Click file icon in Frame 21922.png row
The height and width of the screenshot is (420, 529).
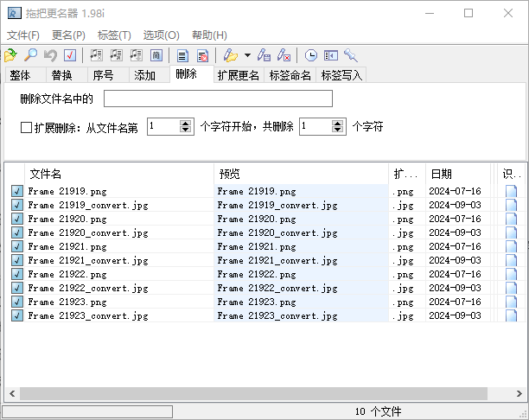point(511,274)
